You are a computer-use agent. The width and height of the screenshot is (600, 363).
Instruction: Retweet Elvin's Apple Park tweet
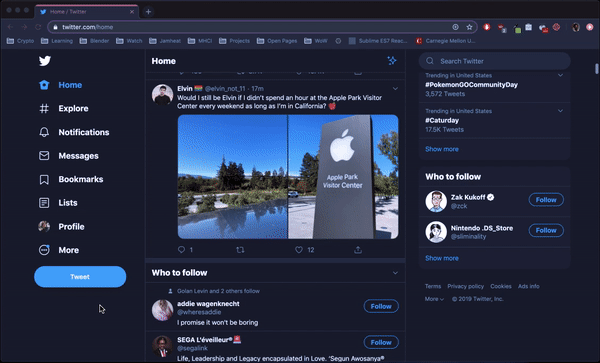(240, 250)
